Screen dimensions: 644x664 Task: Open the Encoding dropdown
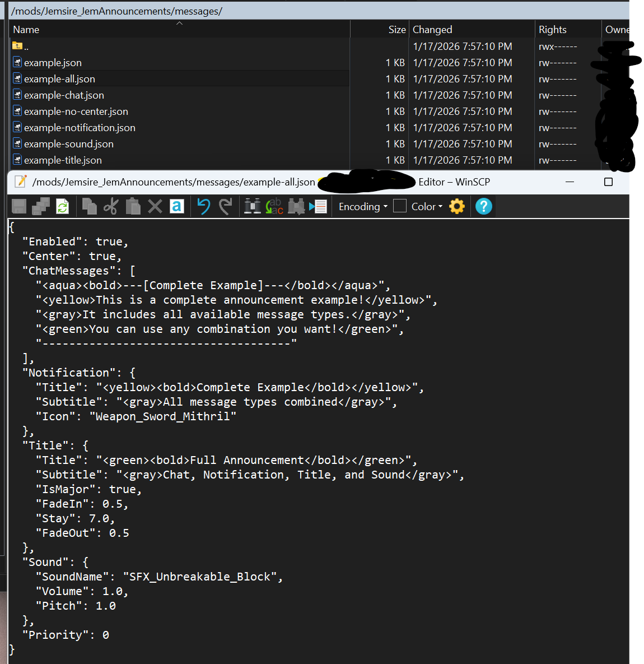[362, 206]
